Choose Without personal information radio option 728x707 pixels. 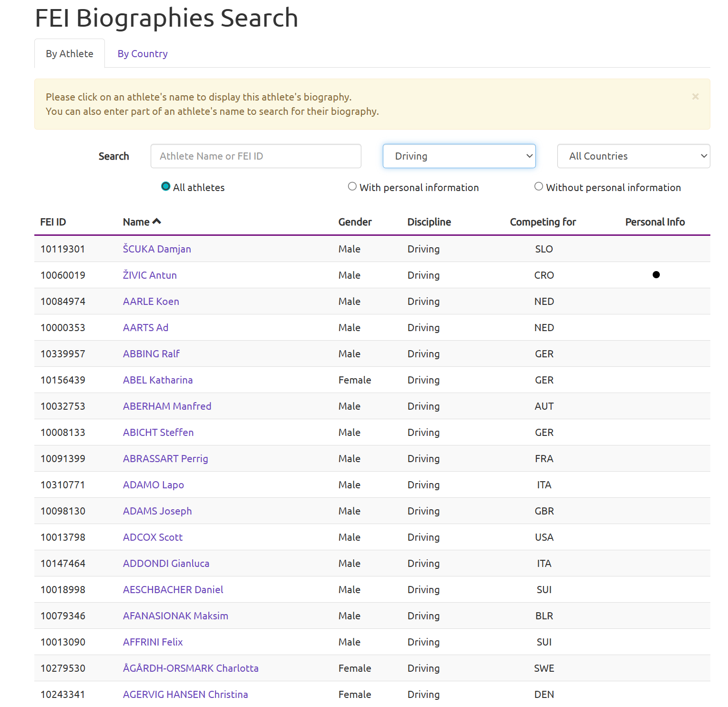[539, 187]
